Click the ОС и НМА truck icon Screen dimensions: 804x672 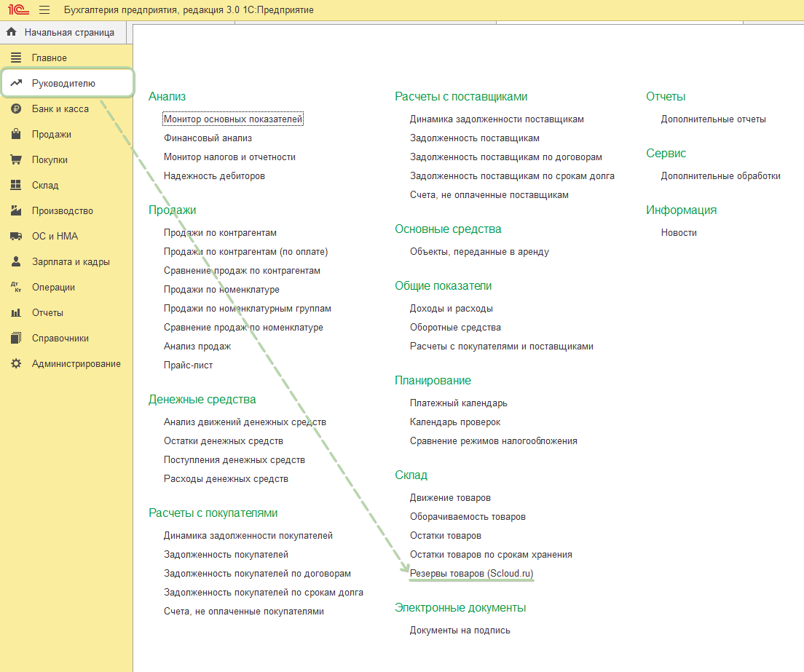(x=17, y=236)
